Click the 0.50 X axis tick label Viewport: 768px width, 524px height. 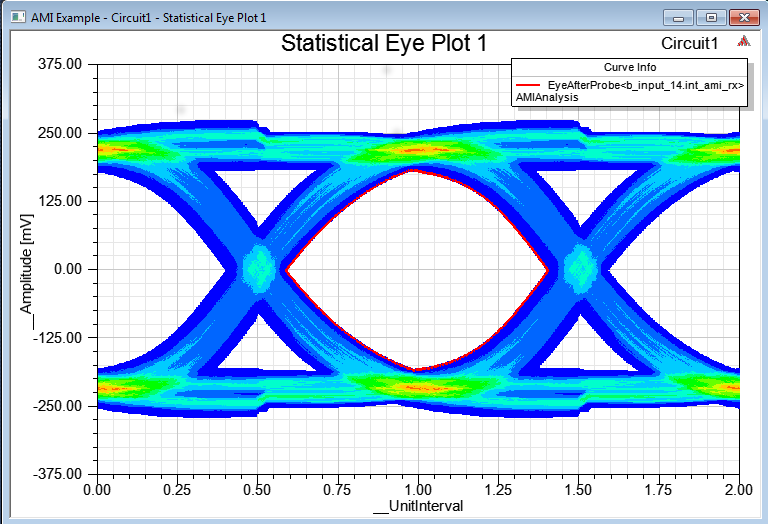(257, 490)
